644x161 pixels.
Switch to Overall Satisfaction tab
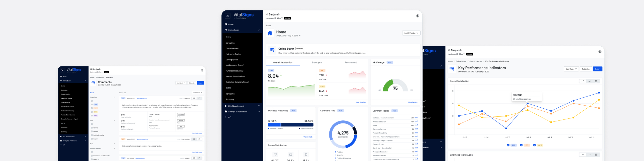283,62
